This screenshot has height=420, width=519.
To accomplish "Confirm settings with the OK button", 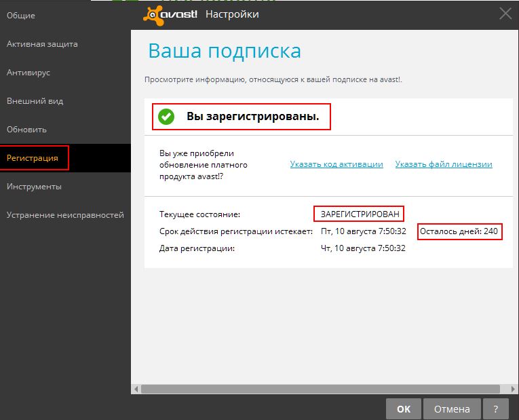I will (404, 409).
